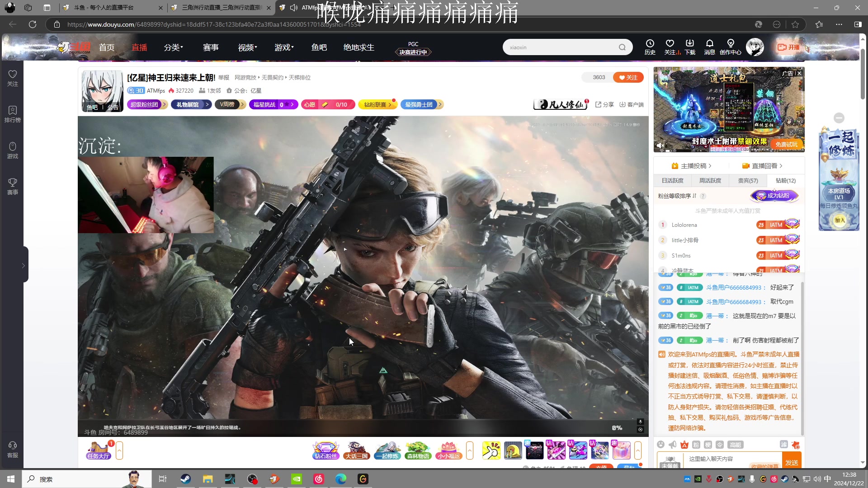Open 超级粉丝团 badge
Viewport: 868px width, 488px height.
pyautogui.click(x=147, y=104)
